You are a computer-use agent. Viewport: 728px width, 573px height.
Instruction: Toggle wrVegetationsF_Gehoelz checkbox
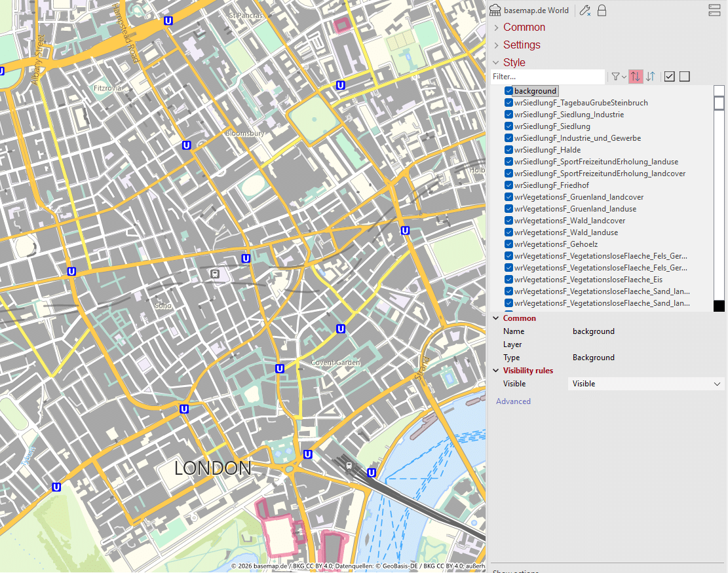(x=508, y=244)
